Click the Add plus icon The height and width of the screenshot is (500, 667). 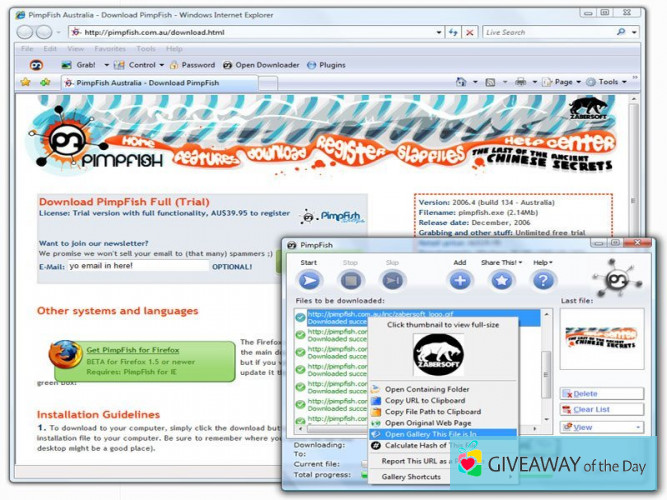pyautogui.click(x=460, y=280)
